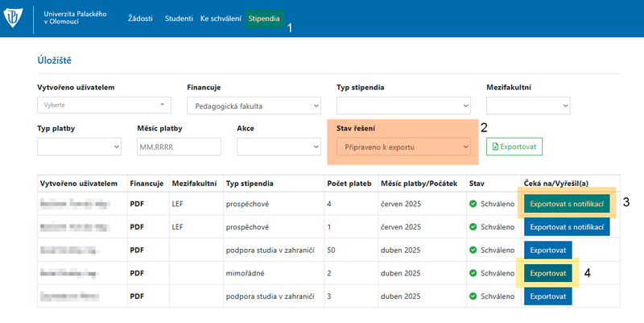
Task: Click Exportovat s notifikací in first row
Action: 567,205
